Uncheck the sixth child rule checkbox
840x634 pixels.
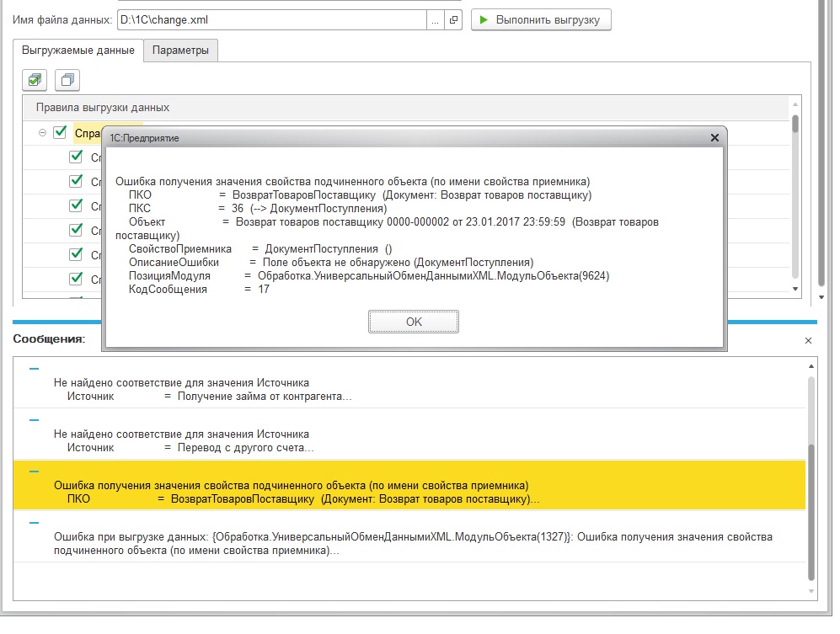76,279
